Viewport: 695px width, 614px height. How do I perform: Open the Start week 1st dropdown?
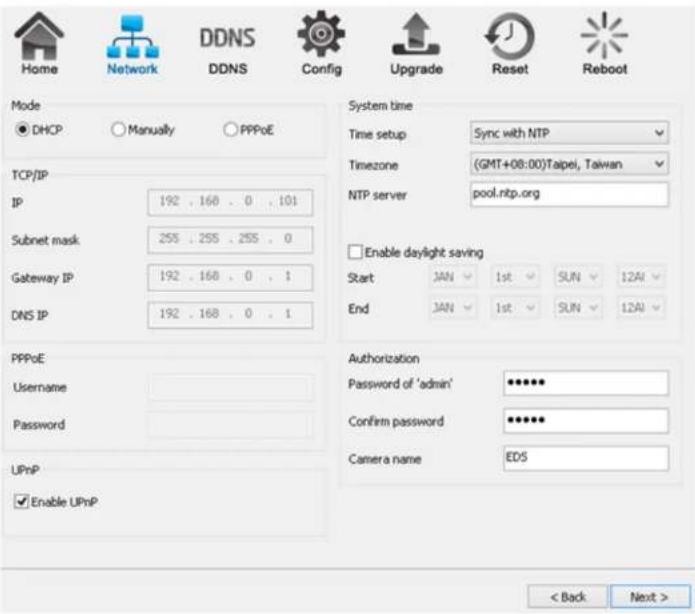coord(515,277)
